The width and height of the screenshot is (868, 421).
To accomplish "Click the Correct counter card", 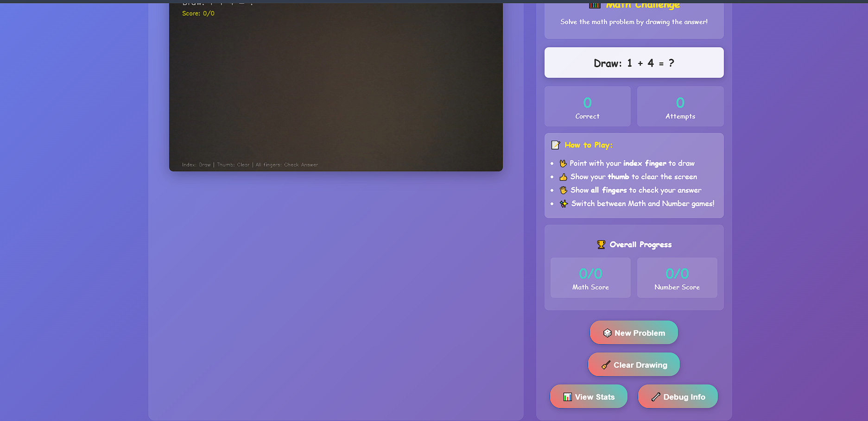I will [x=587, y=107].
